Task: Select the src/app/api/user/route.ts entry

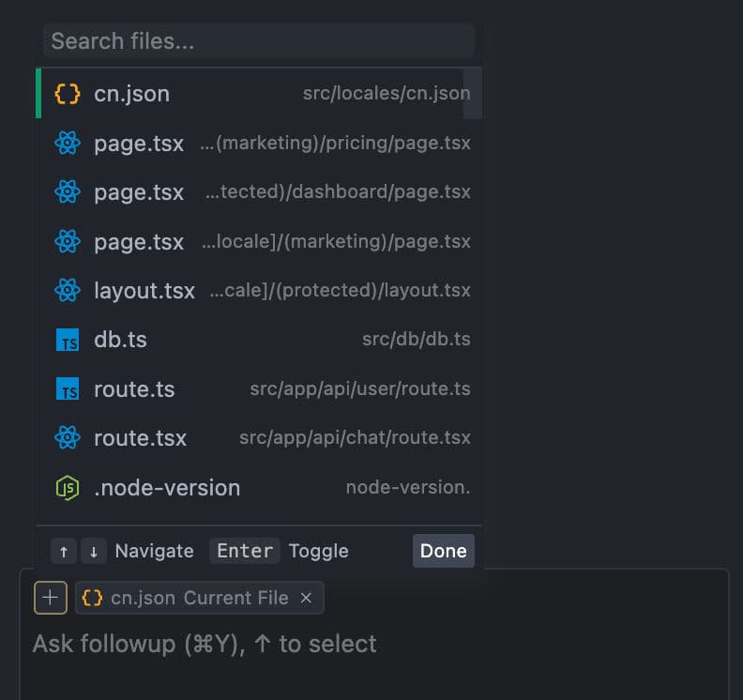Action: pos(253,389)
